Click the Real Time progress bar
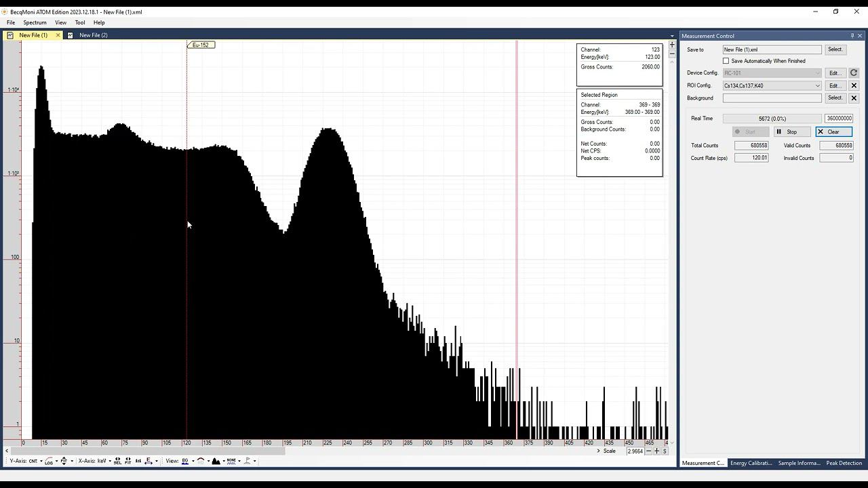The height and width of the screenshot is (488, 868). point(772,119)
